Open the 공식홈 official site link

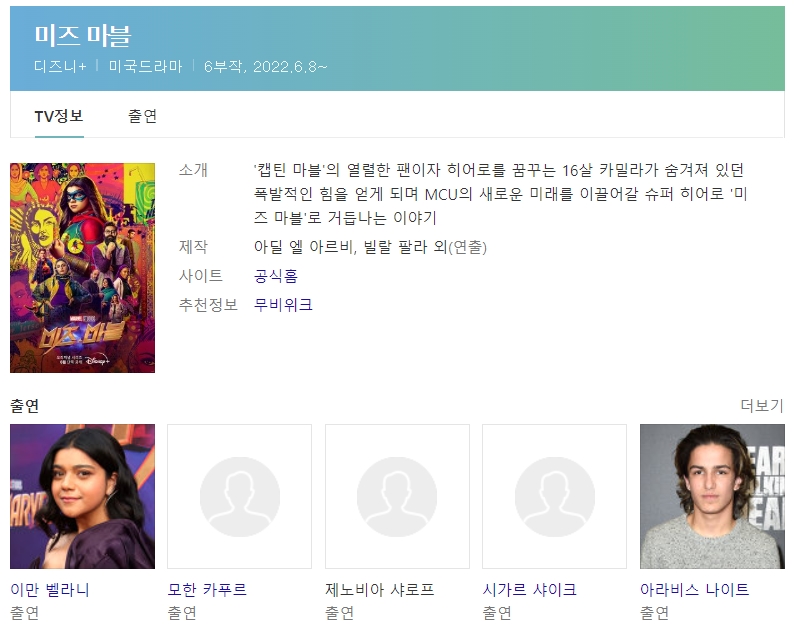pyautogui.click(x=275, y=276)
